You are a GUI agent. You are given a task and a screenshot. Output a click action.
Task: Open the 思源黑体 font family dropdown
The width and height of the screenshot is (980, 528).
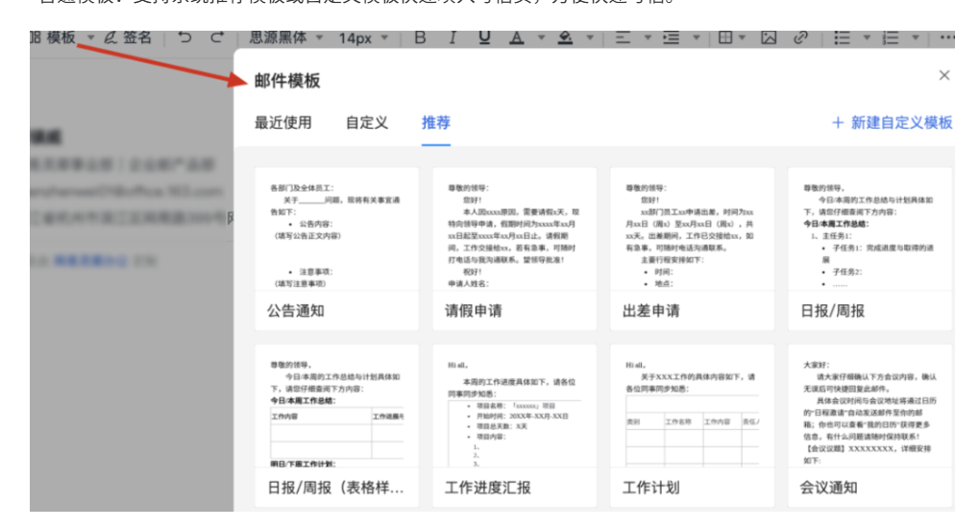pyautogui.click(x=286, y=38)
